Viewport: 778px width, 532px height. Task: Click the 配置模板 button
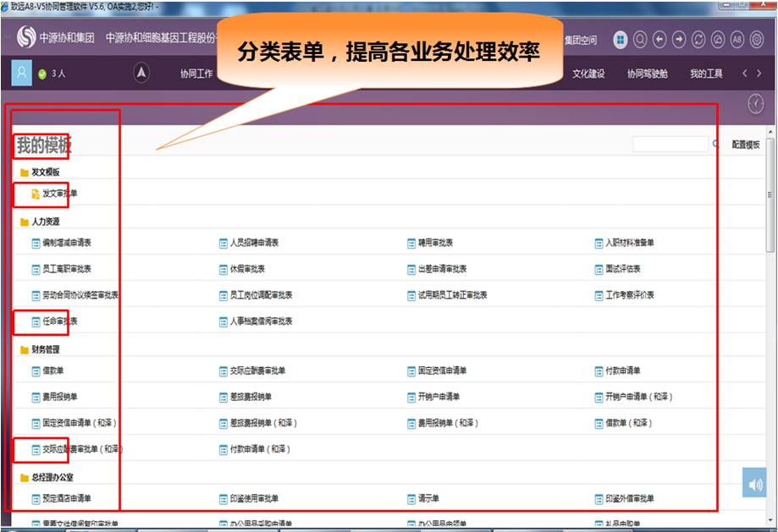point(746,145)
